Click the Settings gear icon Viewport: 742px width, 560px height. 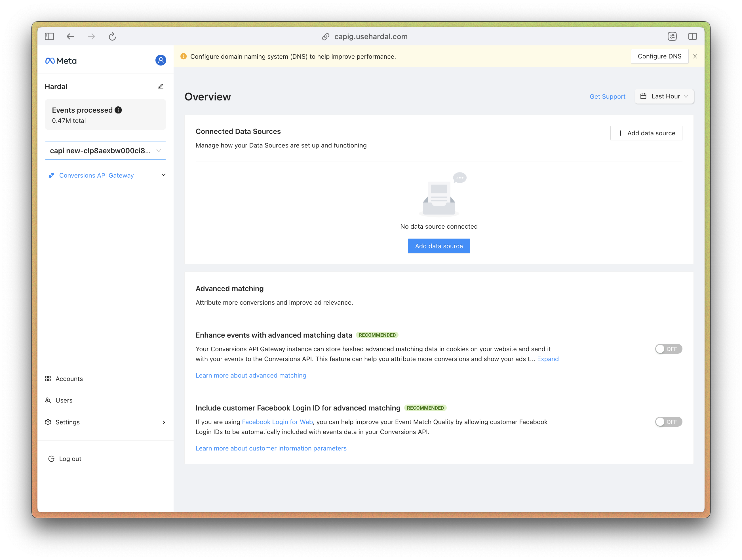48,422
